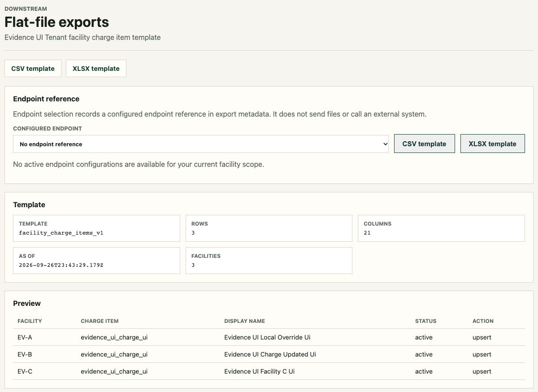This screenshot has height=392, width=538.
Task: Click the upsert action in EV-A row
Action: (482, 337)
